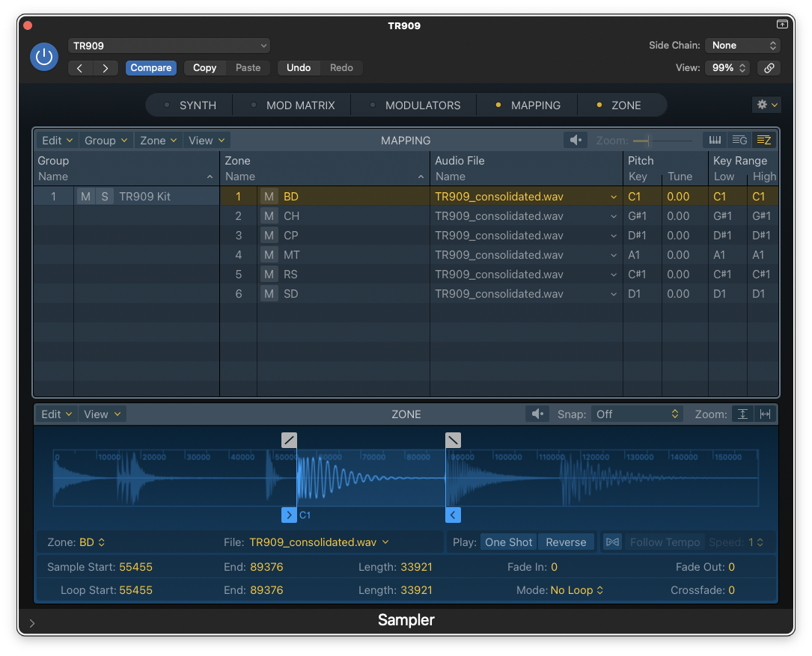Switch to group view icon
Image resolution: width=812 pixels, height=656 pixels.
point(739,141)
